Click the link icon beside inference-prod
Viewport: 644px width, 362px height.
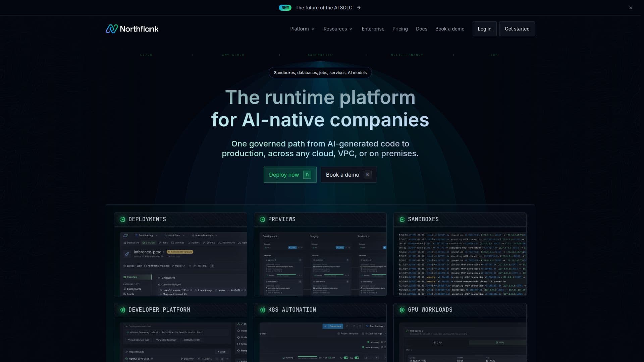(127, 254)
